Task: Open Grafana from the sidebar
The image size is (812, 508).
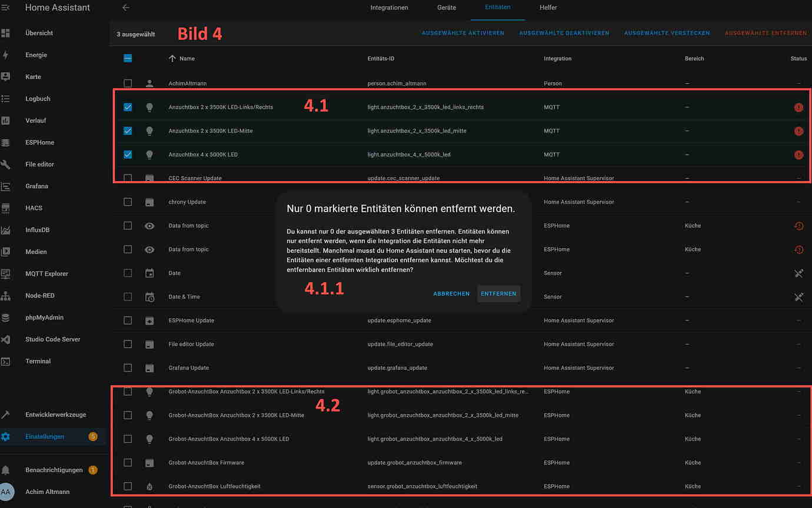Action: pos(35,186)
